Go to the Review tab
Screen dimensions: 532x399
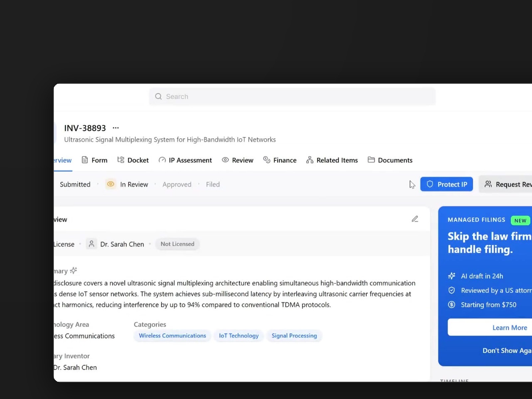(x=237, y=160)
